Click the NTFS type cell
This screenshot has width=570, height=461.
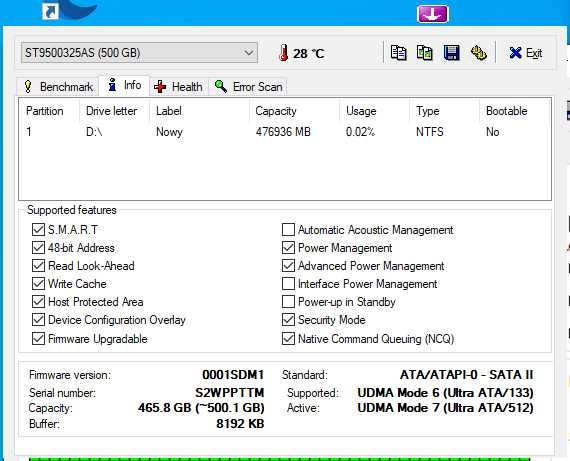coord(430,132)
